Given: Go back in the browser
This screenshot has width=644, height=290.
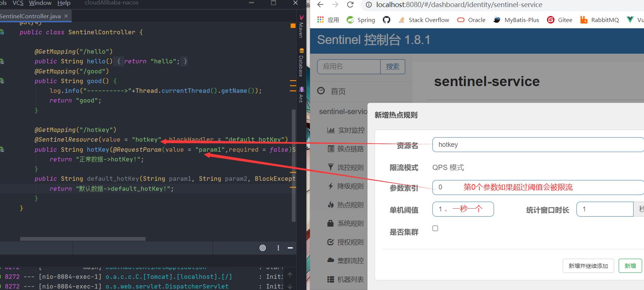Looking at the screenshot, I should tap(320, 4).
